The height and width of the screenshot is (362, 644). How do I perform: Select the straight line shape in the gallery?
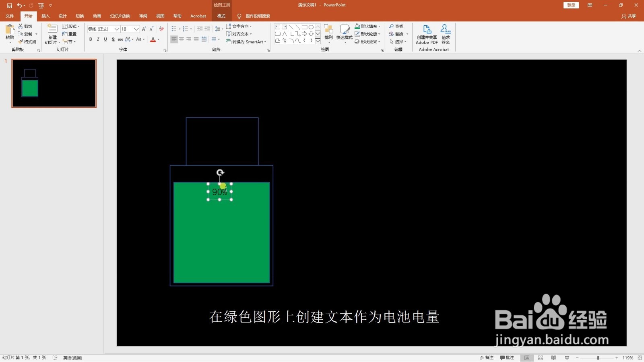coord(291,27)
